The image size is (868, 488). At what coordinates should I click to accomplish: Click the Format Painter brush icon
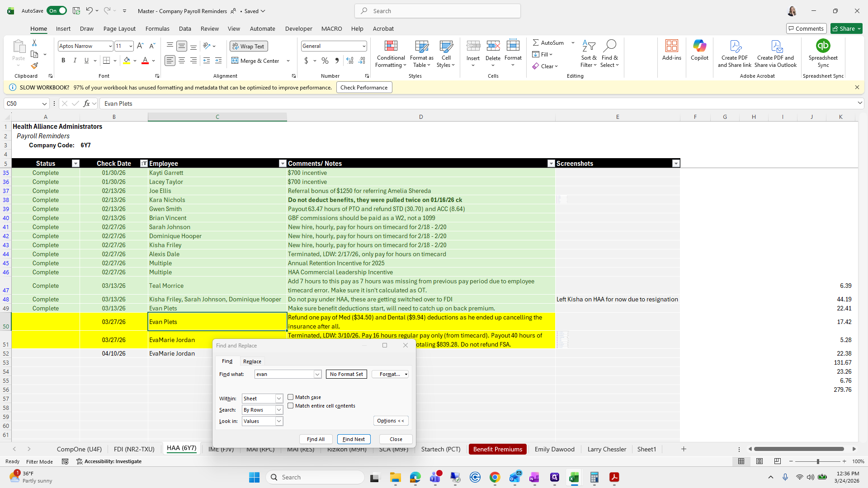point(34,66)
